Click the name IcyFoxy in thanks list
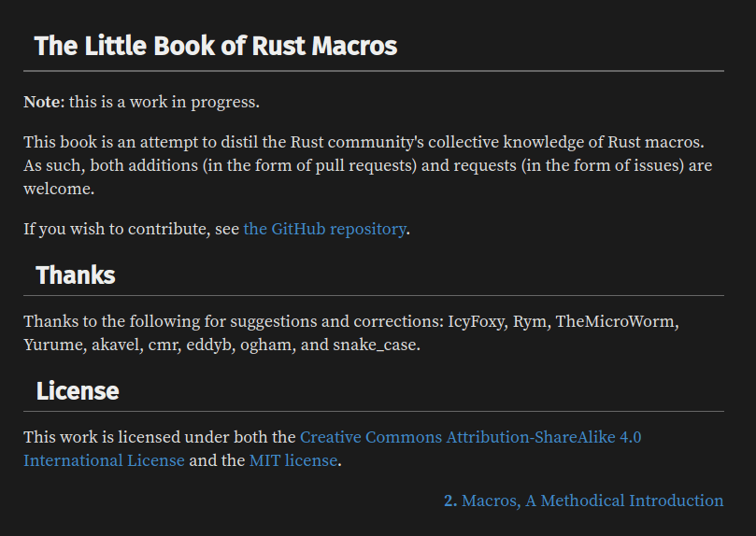The image size is (756, 536). pyautogui.click(x=477, y=321)
